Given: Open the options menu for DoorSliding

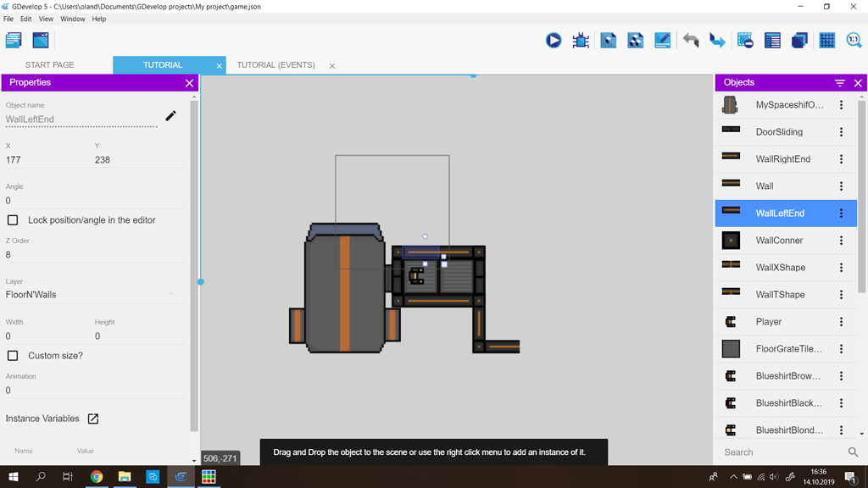Looking at the screenshot, I should (x=842, y=131).
